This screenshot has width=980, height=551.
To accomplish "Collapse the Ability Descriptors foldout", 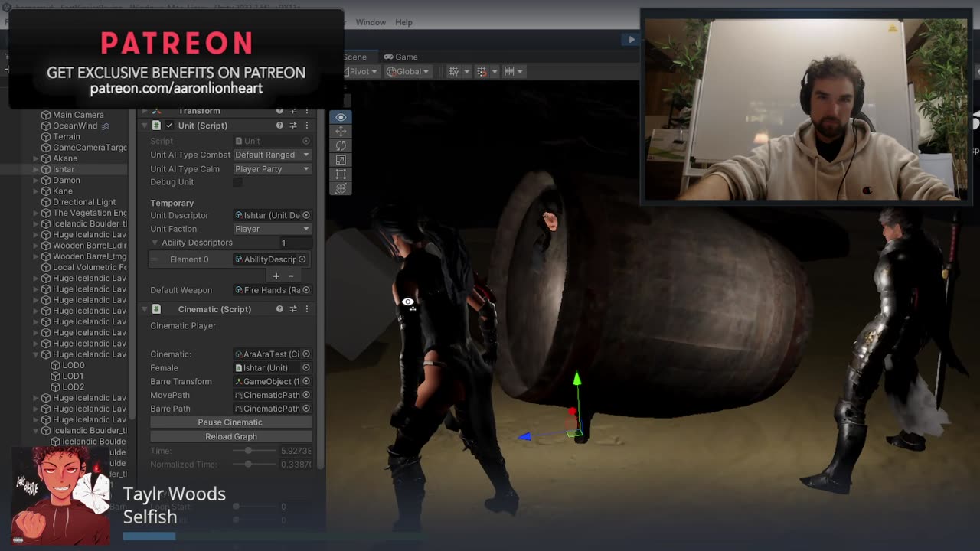I will coord(155,243).
